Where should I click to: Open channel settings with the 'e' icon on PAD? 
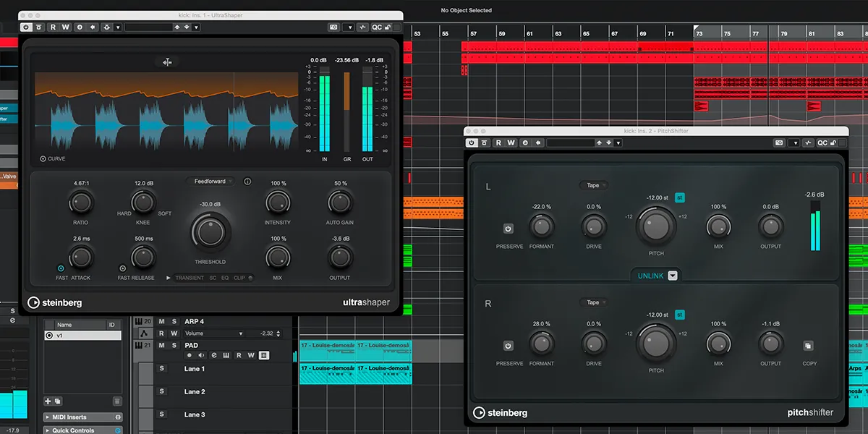tap(214, 355)
